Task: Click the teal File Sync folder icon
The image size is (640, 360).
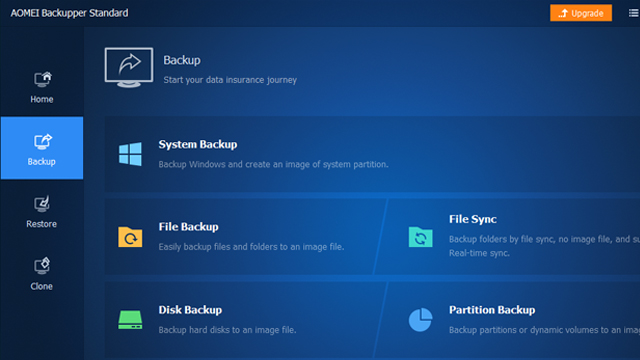Action: (x=420, y=237)
